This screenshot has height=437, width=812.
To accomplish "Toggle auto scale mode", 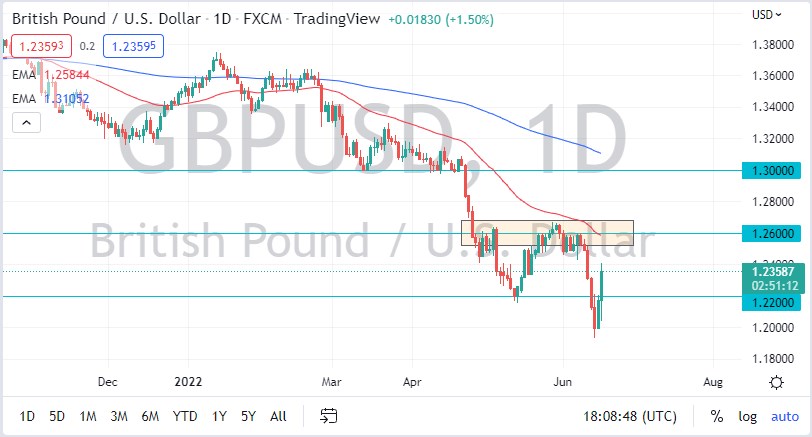I will pos(785,416).
